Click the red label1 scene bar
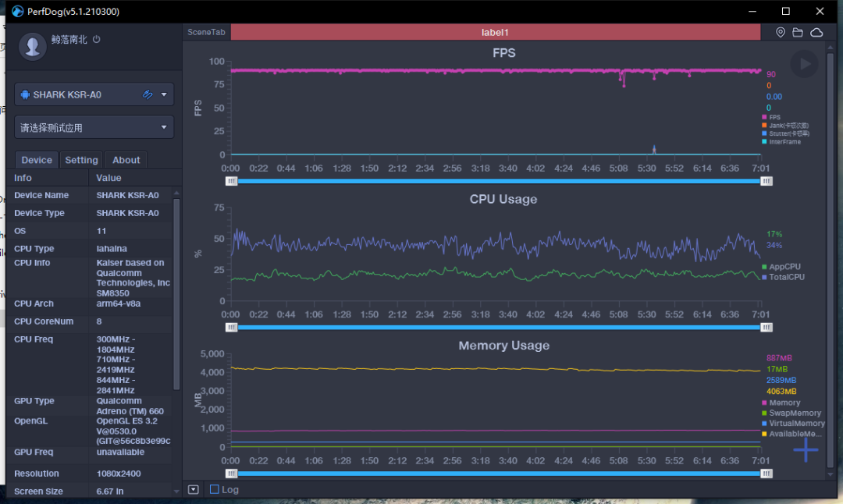Screen dimensions: 843x504 (x=495, y=32)
